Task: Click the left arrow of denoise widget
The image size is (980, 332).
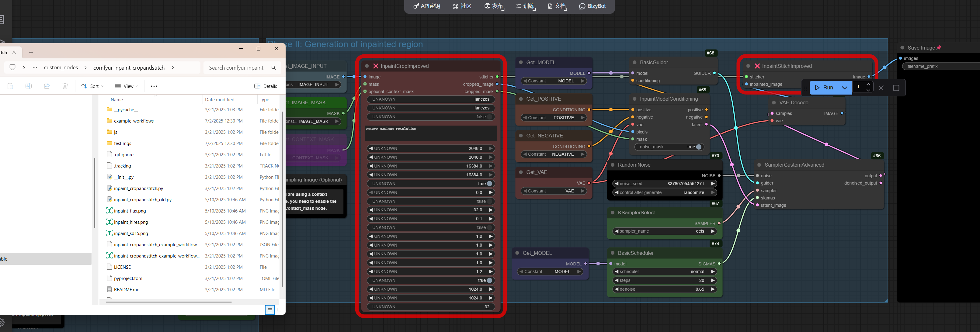Action: 616,289
